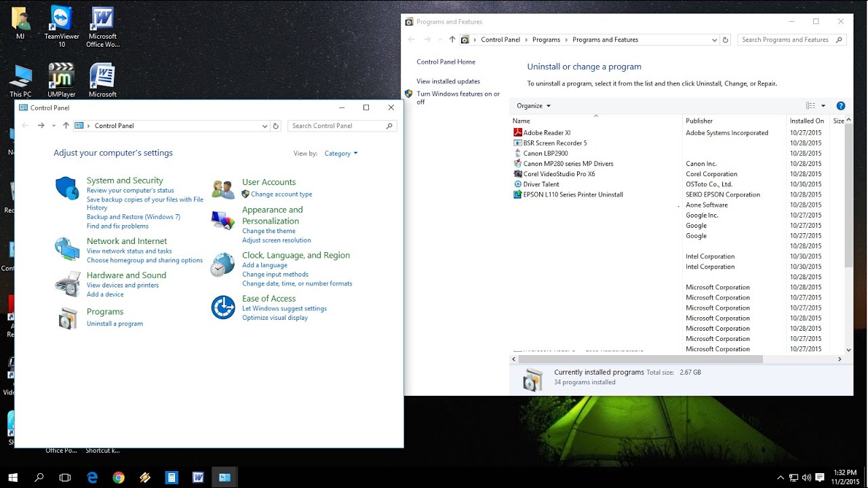
Task: Open This PC desktop icon
Action: click(20, 81)
